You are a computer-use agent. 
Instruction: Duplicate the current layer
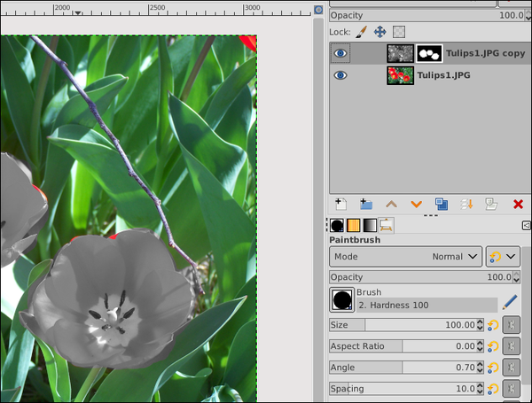(442, 204)
